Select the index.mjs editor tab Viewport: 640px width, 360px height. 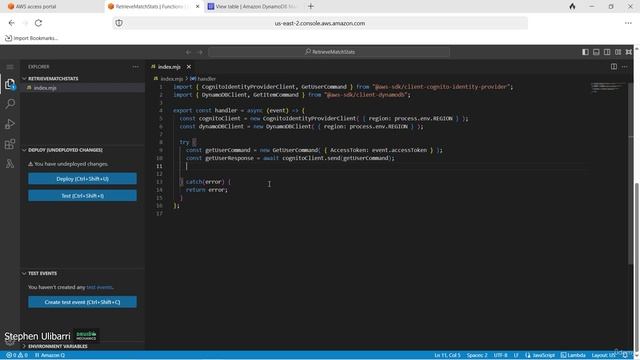click(169, 67)
